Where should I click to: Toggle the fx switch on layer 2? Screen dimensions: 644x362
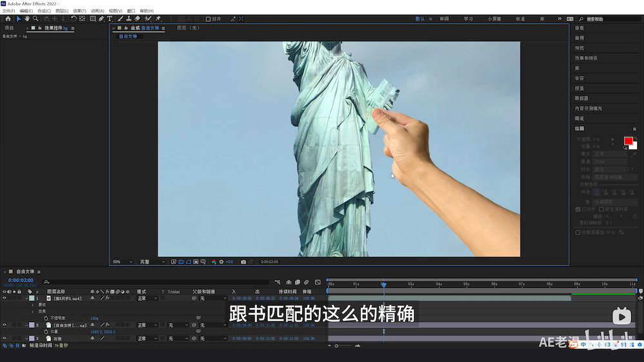pyautogui.click(x=107, y=325)
